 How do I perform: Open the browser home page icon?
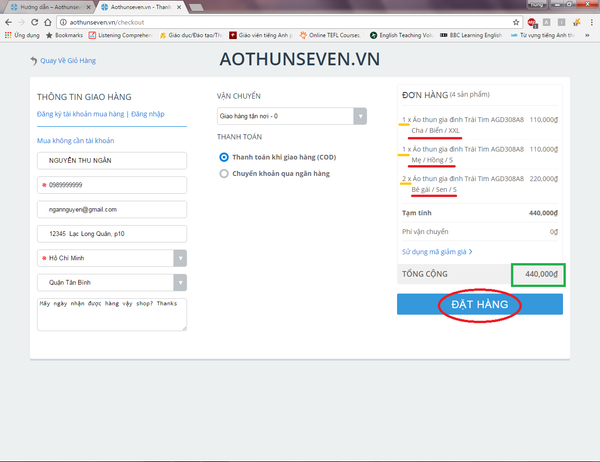(47, 22)
